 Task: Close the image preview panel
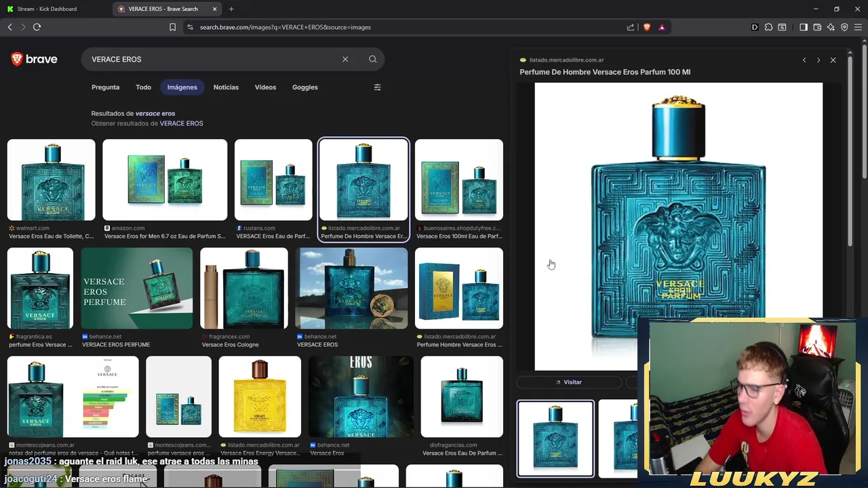pyautogui.click(x=833, y=60)
